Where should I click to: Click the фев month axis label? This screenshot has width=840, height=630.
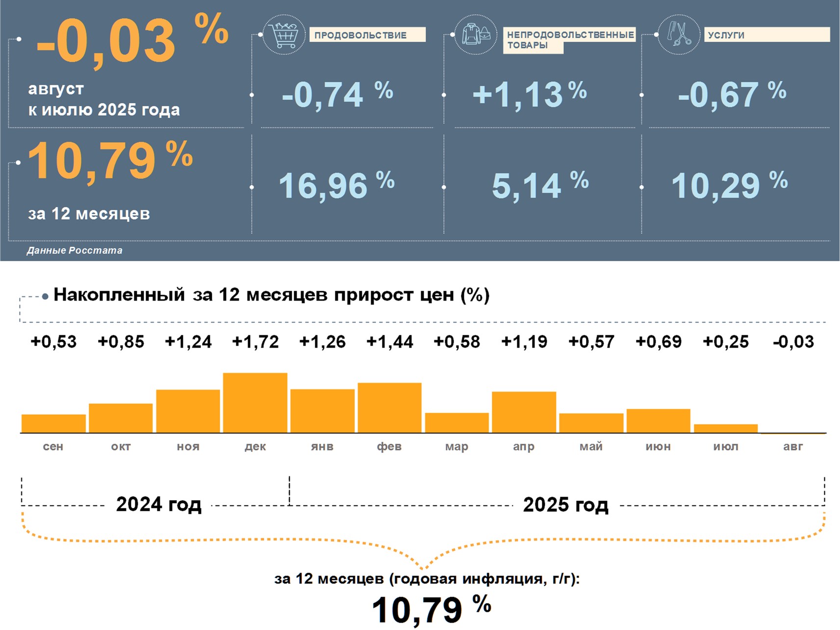tap(389, 447)
